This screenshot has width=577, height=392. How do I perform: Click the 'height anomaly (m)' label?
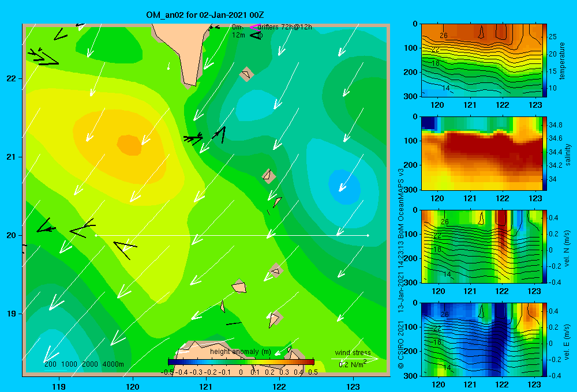click(241, 352)
